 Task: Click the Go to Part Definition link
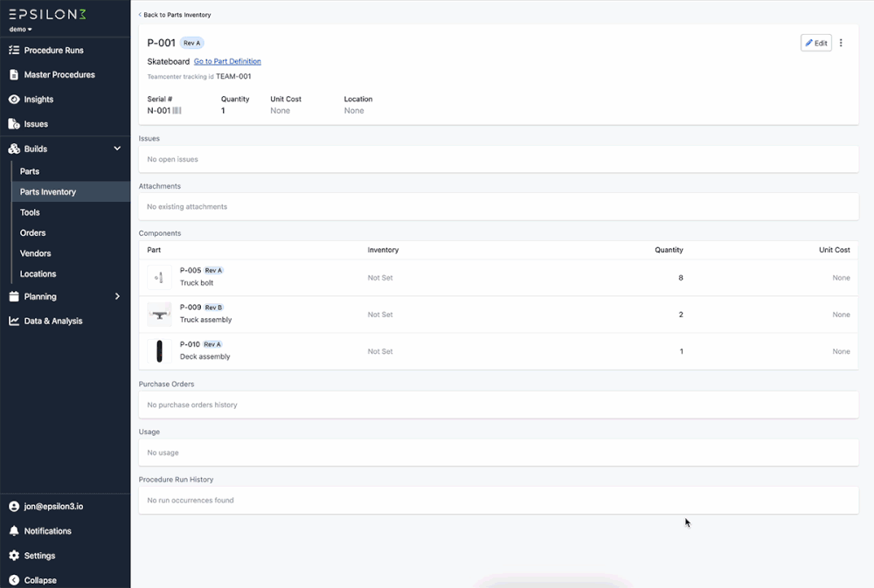click(227, 61)
